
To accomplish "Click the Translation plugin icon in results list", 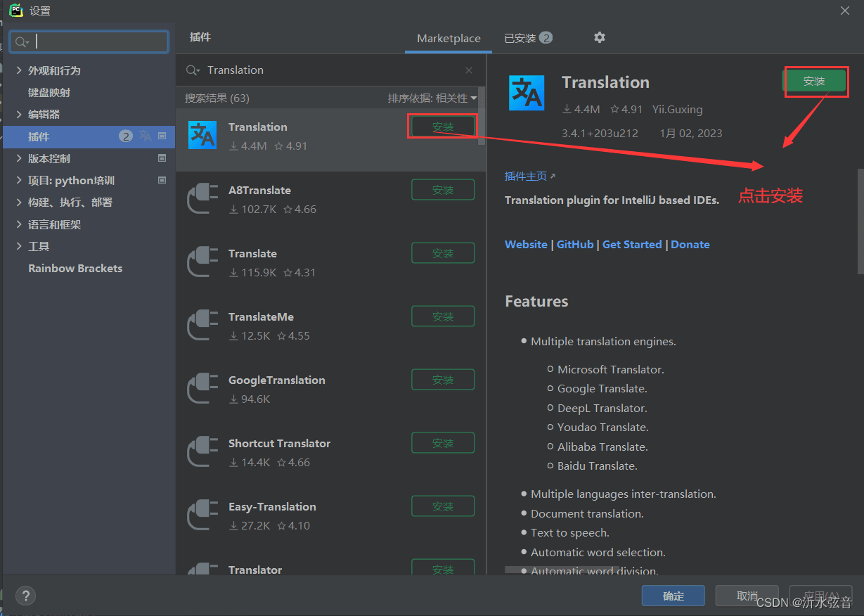I will (x=202, y=135).
